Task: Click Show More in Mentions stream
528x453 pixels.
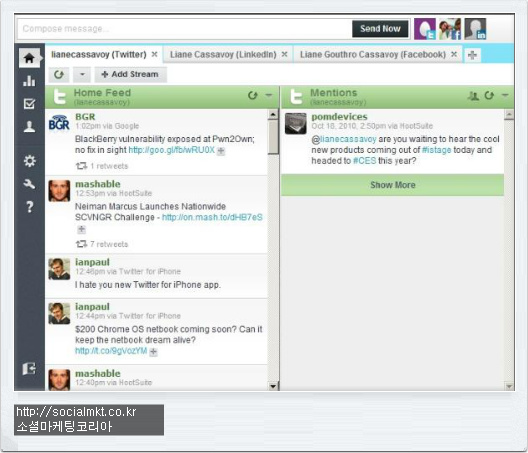Action: click(393, 185)
